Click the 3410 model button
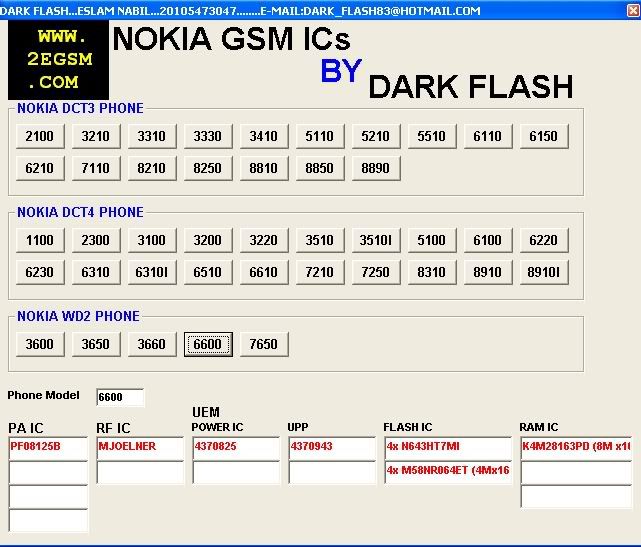Viewport: 641px width, 547px height. coord(264,136)
